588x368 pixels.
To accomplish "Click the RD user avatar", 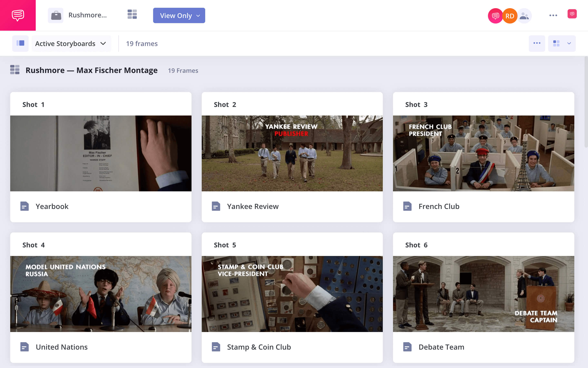I will click(510, 16).
